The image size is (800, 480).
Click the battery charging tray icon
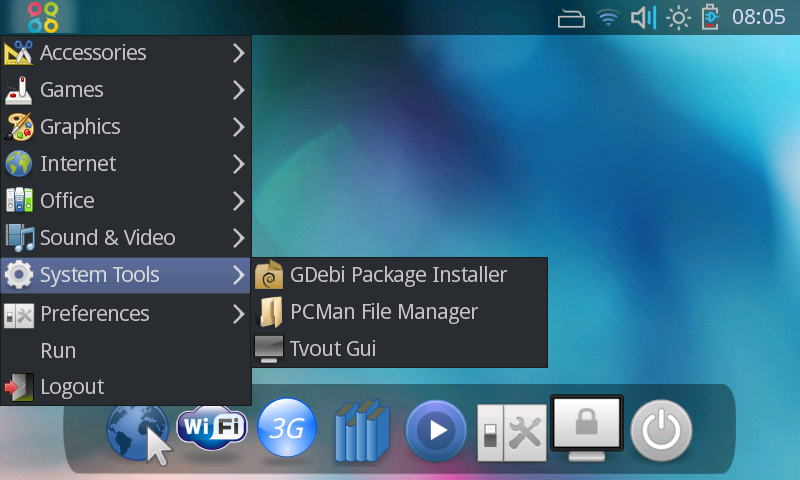click(x=710, y=17)
